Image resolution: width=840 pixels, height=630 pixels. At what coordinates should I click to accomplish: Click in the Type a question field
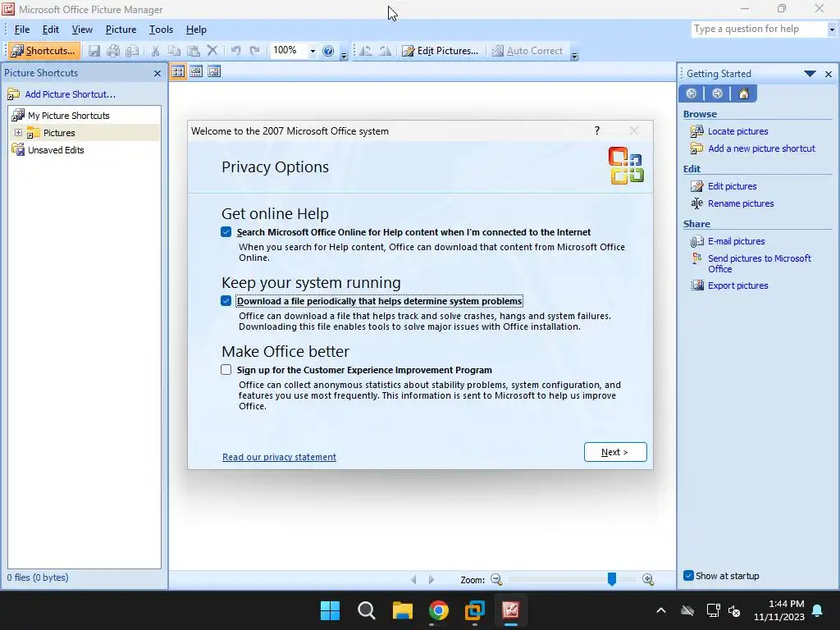point(759,29)
